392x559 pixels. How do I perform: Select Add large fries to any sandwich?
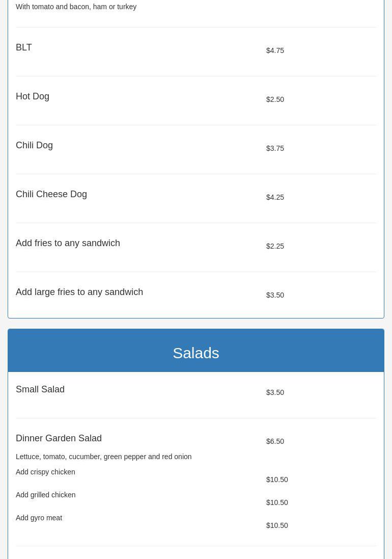tap(79, 292)
